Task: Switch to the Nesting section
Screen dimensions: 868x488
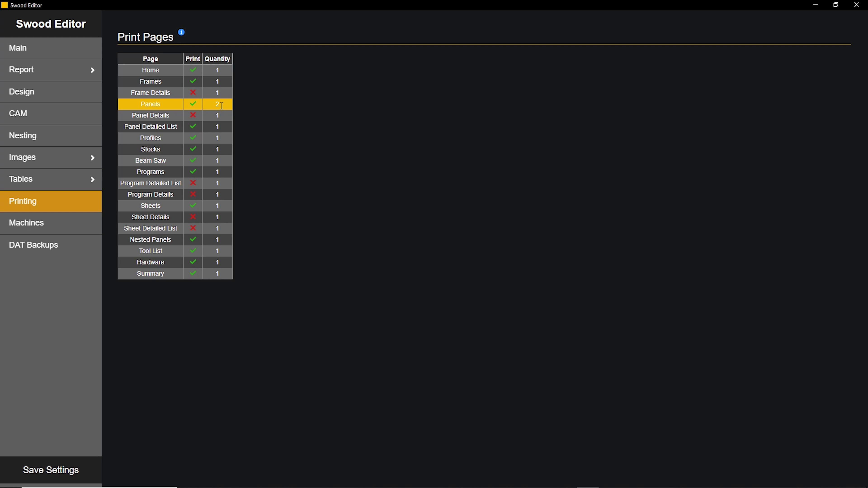Action: click(x=51, y=135)
